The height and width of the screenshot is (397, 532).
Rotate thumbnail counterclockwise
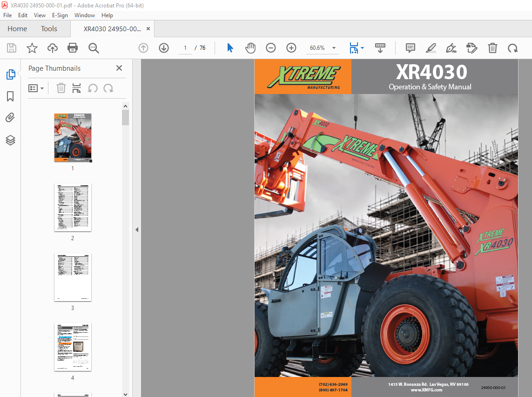pos(93,88)
